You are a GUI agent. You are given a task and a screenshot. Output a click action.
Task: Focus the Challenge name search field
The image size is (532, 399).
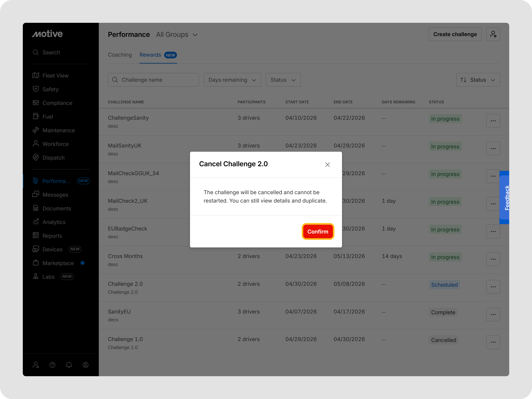point(154,80)
